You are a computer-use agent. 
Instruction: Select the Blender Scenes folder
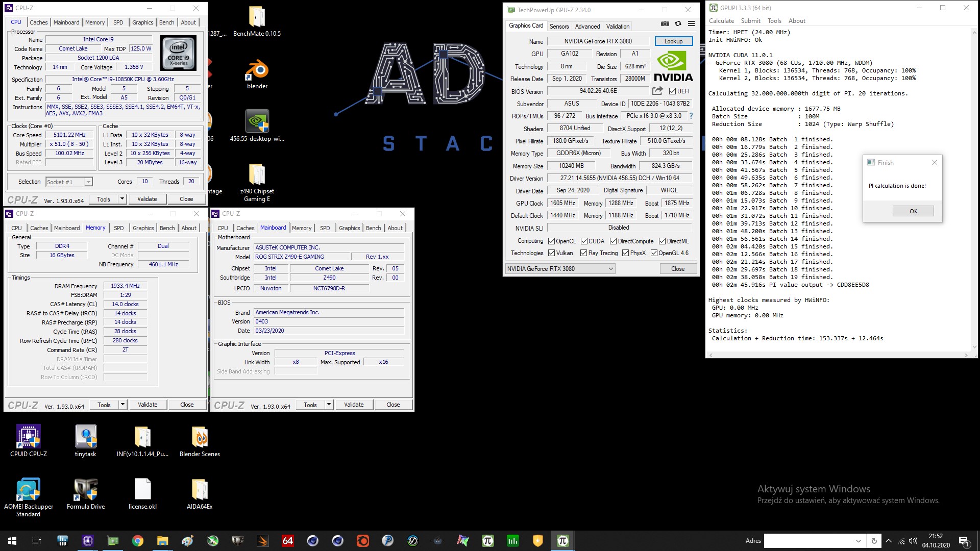pyautogui.click(x=200, y=441)
